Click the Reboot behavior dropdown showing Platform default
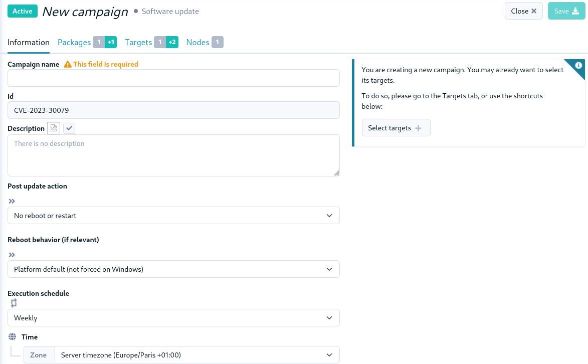The width and height of the screenshot is (588, 364). 173,269
